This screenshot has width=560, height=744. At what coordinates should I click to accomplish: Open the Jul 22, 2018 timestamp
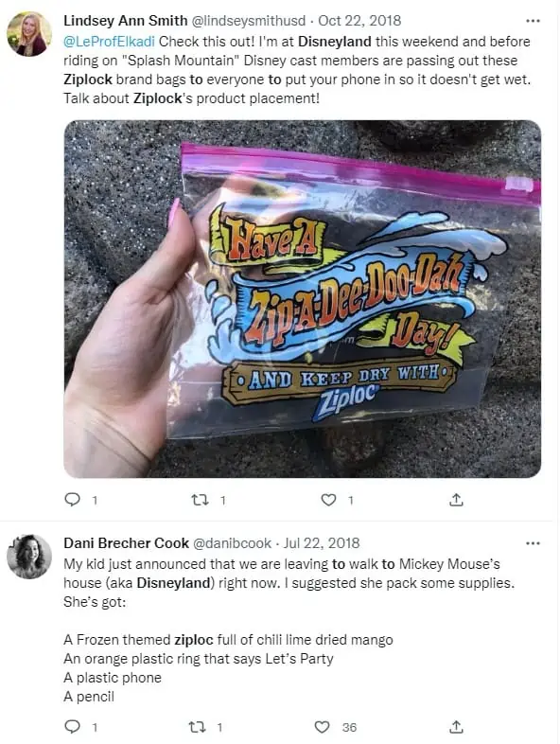click(x=322, y=542)
